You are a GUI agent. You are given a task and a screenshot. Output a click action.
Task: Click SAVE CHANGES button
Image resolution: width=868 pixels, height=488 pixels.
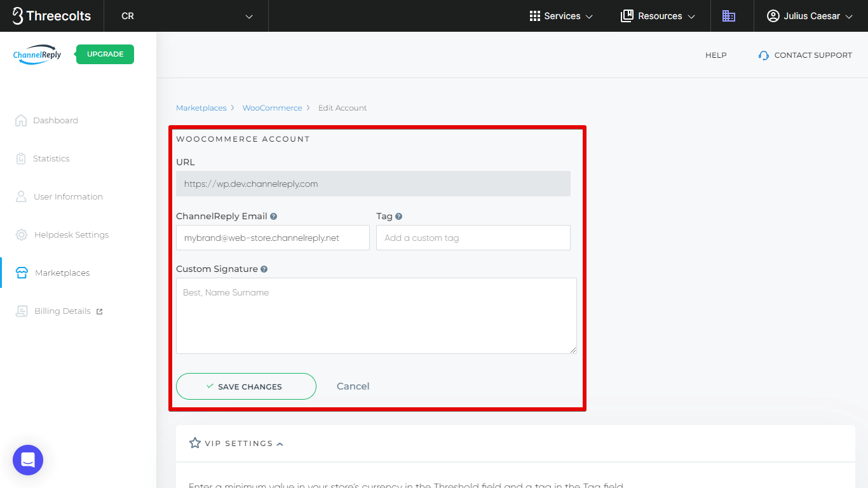pos(246,386)
